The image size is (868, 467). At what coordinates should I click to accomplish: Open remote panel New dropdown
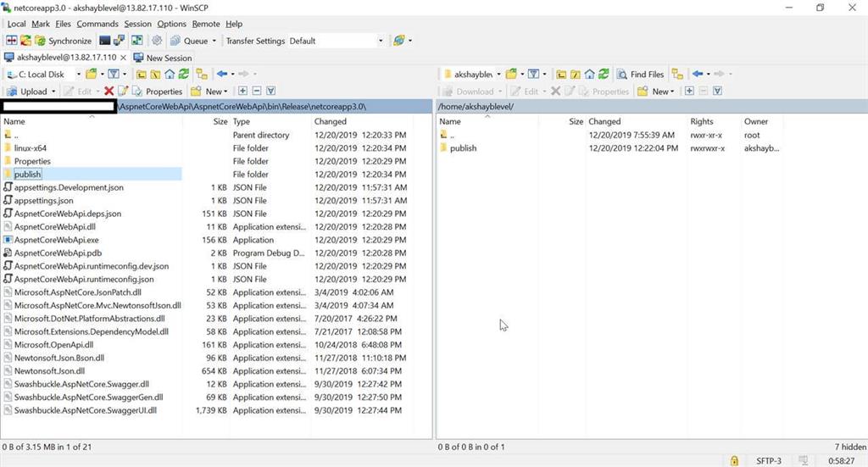(x=656, y=92)
